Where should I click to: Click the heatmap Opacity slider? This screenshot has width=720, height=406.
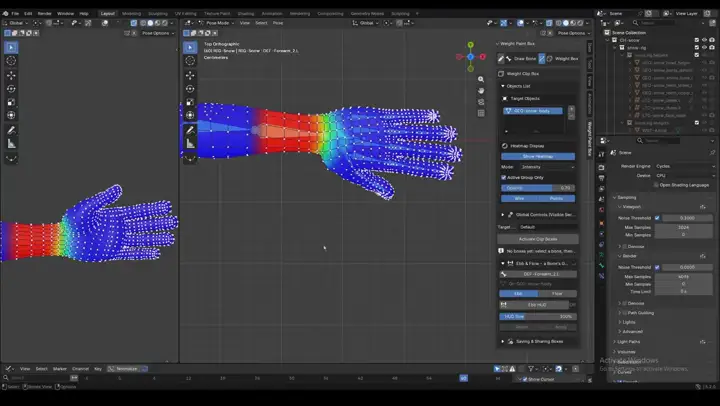point(538,188)
